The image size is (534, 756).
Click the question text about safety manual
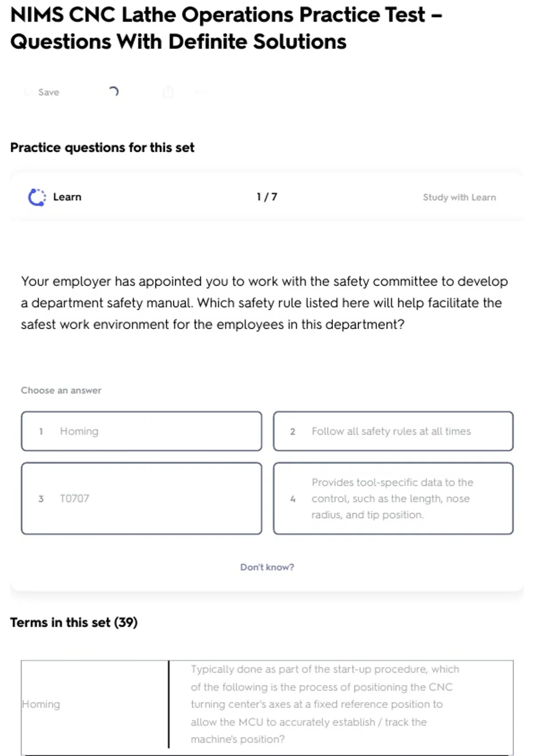264,303
